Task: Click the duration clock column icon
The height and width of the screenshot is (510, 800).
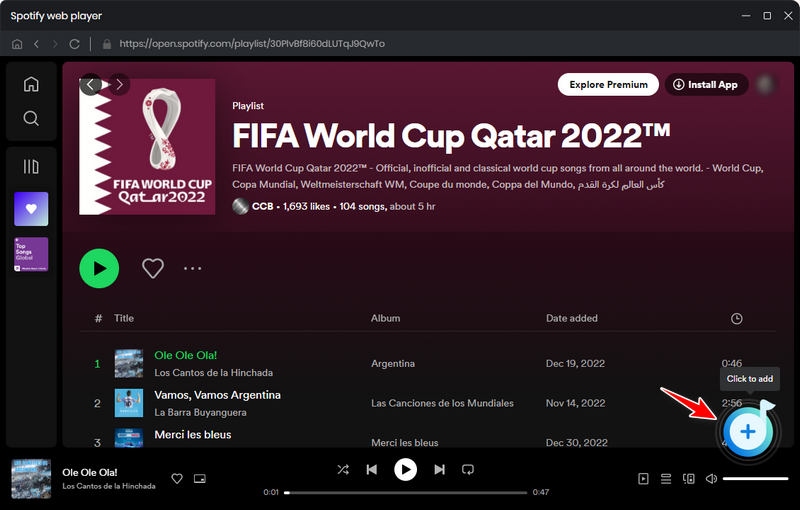Action: (736, 319)
